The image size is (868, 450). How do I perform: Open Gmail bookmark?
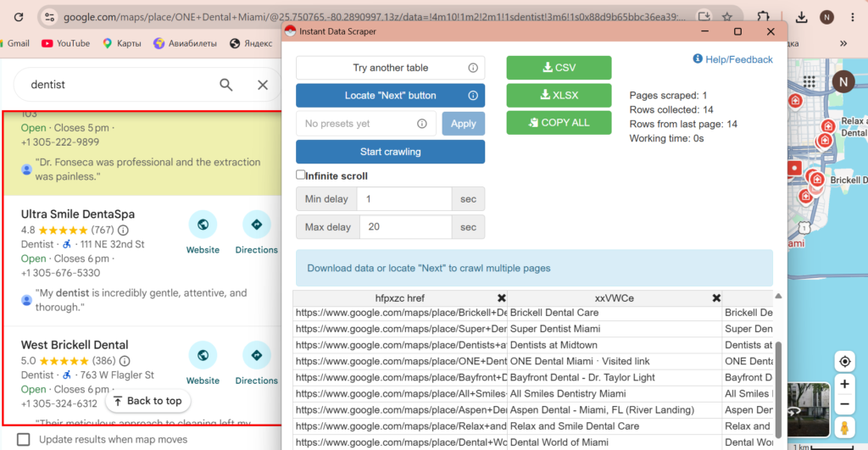coord(15,43)
